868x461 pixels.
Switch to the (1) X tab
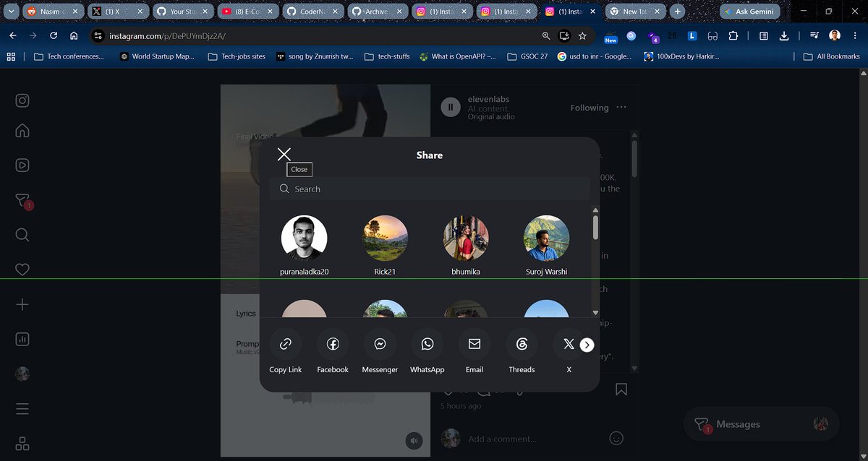pyautogui.click(x=116, y=12)
